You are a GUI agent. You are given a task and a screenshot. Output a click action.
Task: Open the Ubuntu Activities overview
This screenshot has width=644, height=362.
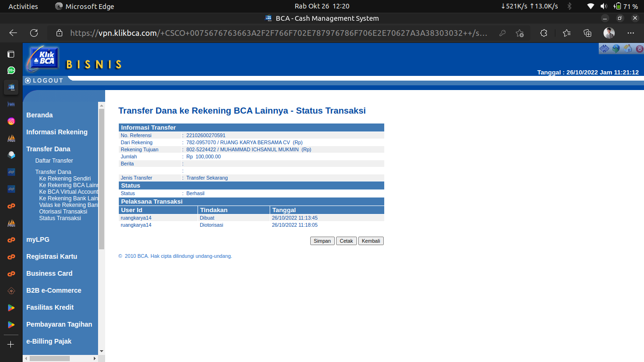point(23,6)
